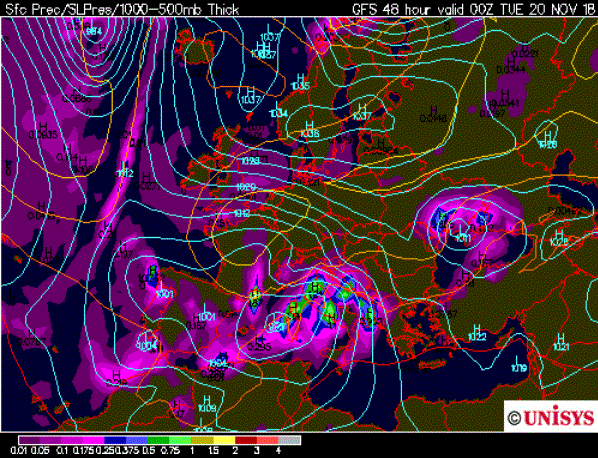Click the 1001 pressure label over Spain
Viewport: 598px width, 458px height.
pyautogui.click(x=207, y=317)
